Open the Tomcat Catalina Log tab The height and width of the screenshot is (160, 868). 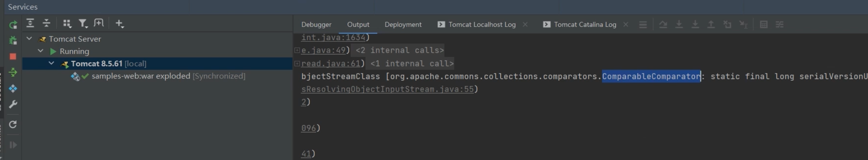pyautogui.click(x=585, y=25)
